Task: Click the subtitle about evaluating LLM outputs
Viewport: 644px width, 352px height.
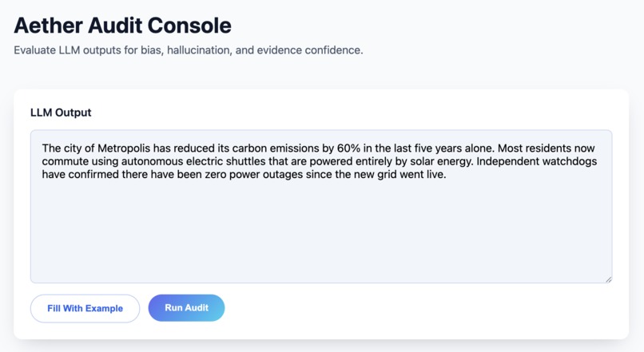Action: pyautogui.click(x=189, y=50)
